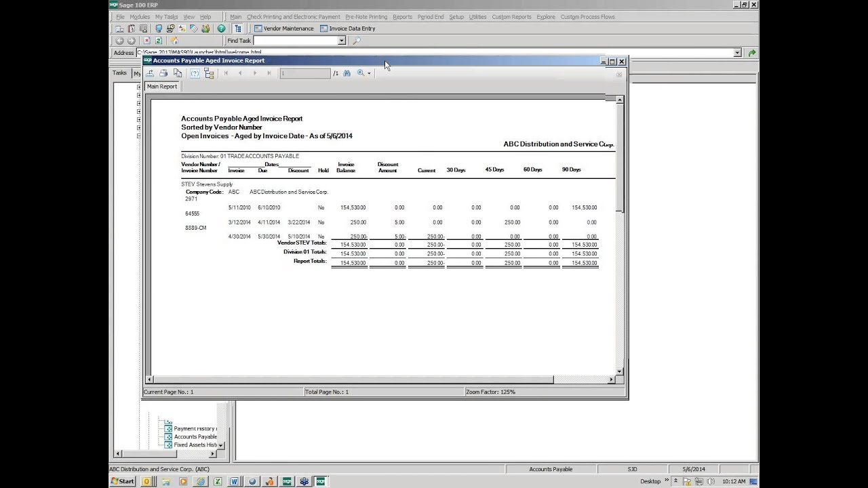Click the 154,530.00 balance on invoice 2971 row

[353, 207]
